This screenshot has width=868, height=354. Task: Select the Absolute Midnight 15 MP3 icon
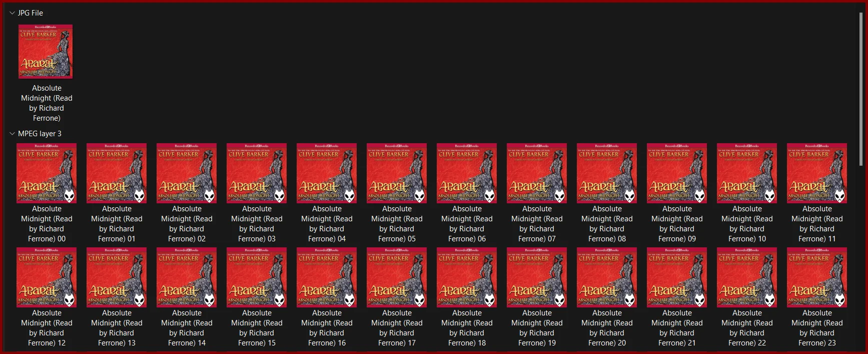pos(257,277)
